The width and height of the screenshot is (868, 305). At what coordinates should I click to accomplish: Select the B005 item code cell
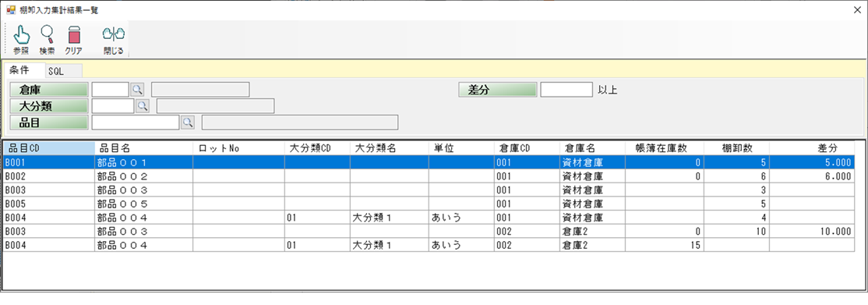point(49,204)
